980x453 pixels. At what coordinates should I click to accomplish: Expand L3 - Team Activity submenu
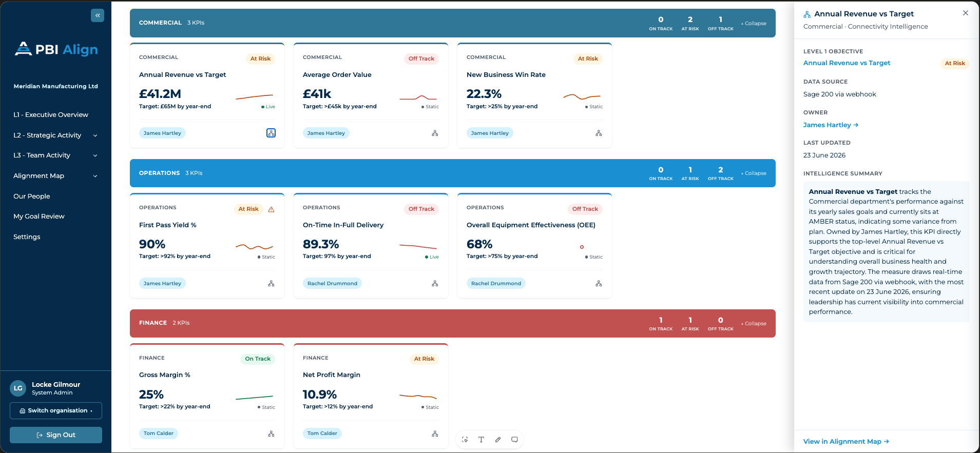(95, 155)
